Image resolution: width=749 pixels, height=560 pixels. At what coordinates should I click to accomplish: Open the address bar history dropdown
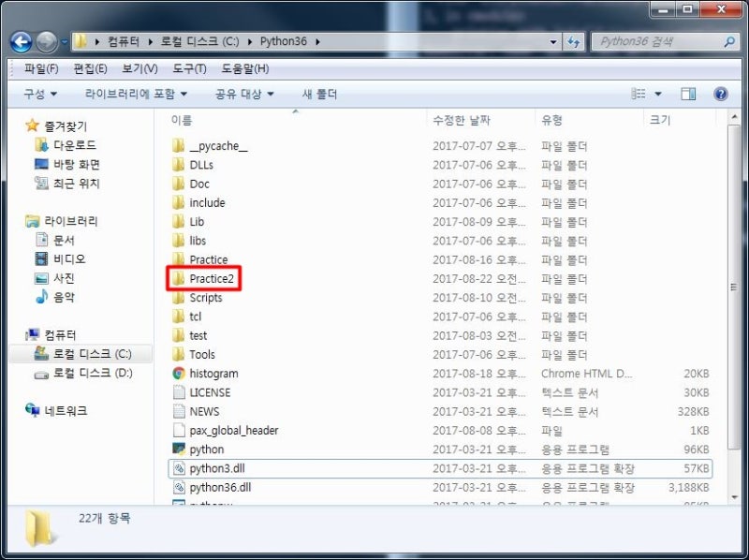pos(552,42)
